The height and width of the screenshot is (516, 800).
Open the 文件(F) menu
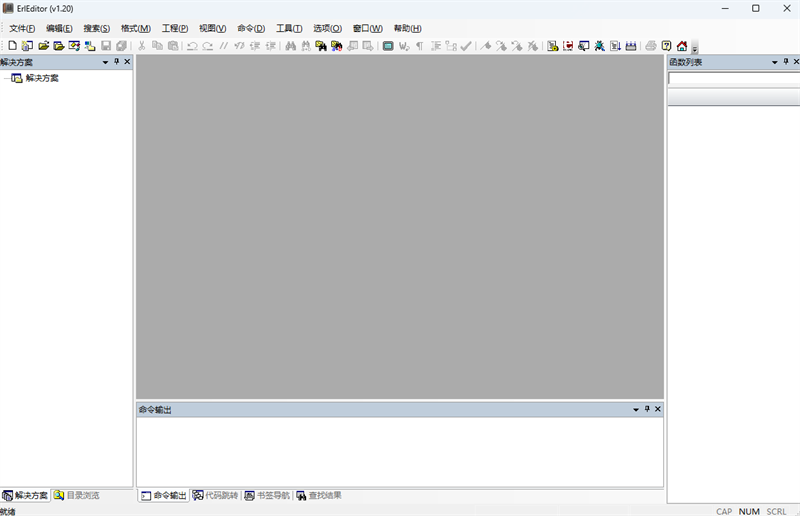click(22, 29)
